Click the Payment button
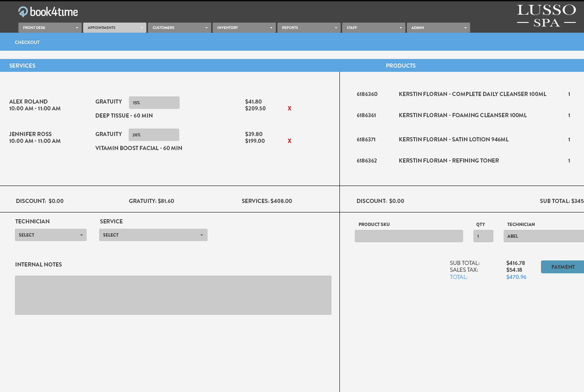This screenshot has width=584, height=392. [563, 267]
